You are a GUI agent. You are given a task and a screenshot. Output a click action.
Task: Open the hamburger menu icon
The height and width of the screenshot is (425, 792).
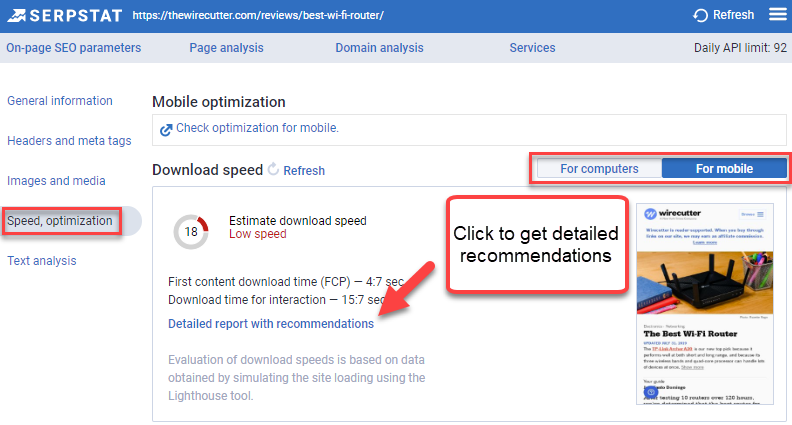pyautogui.click(x=777, y=14)
